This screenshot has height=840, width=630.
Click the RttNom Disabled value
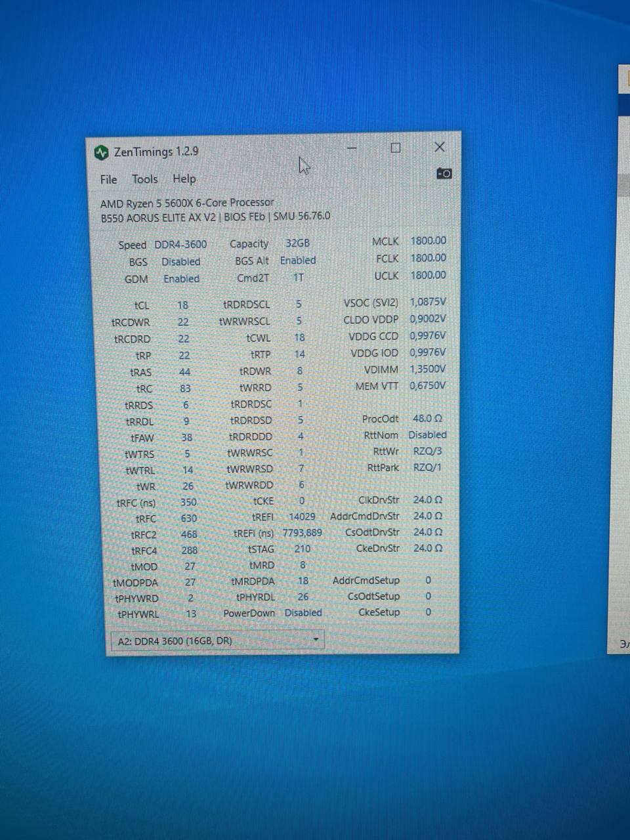pyautogui.click(x=427, y=434)
